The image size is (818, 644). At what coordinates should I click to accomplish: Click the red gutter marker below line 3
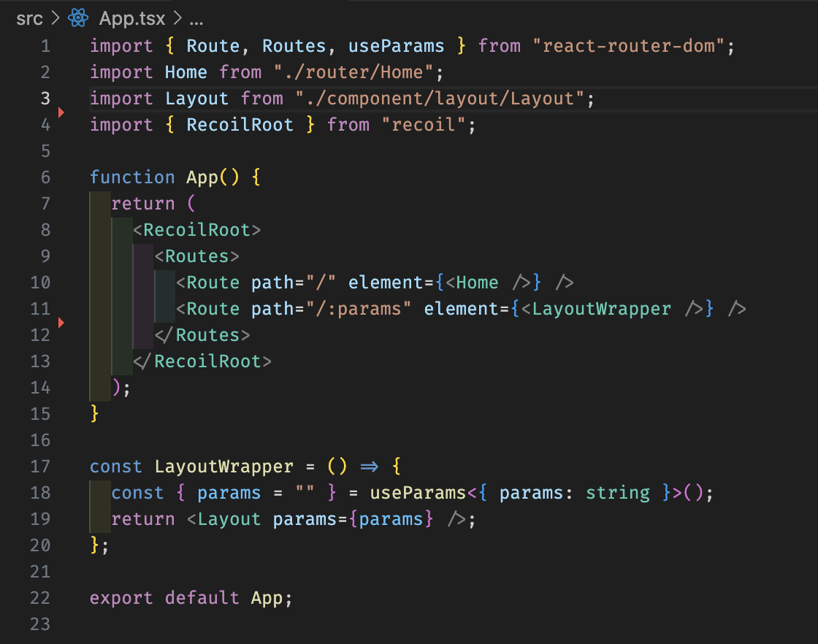click(61, 112)
